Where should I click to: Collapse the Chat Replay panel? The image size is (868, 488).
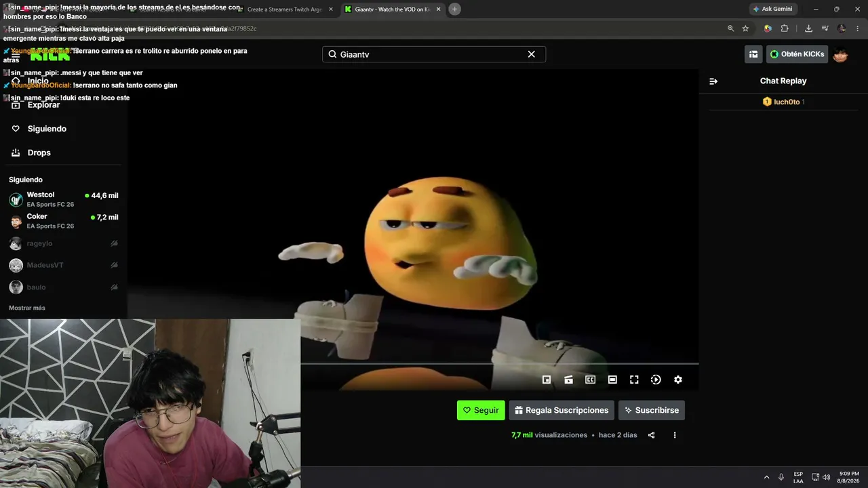713,81
